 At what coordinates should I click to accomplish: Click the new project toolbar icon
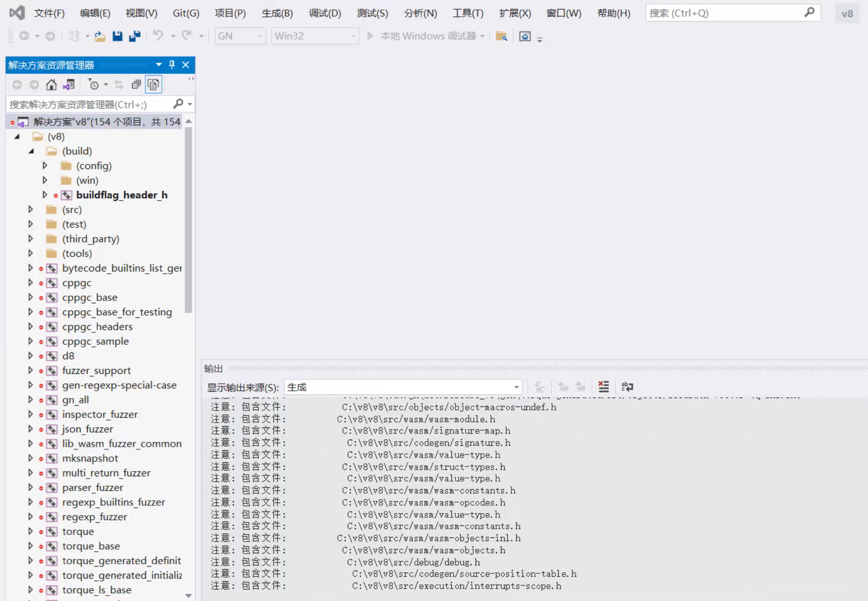point(74,36)
